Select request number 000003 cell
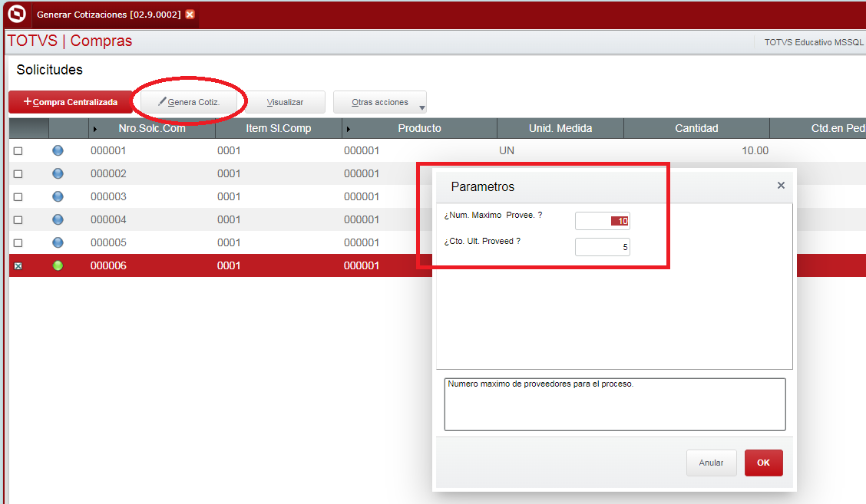 tap(108, 197)
